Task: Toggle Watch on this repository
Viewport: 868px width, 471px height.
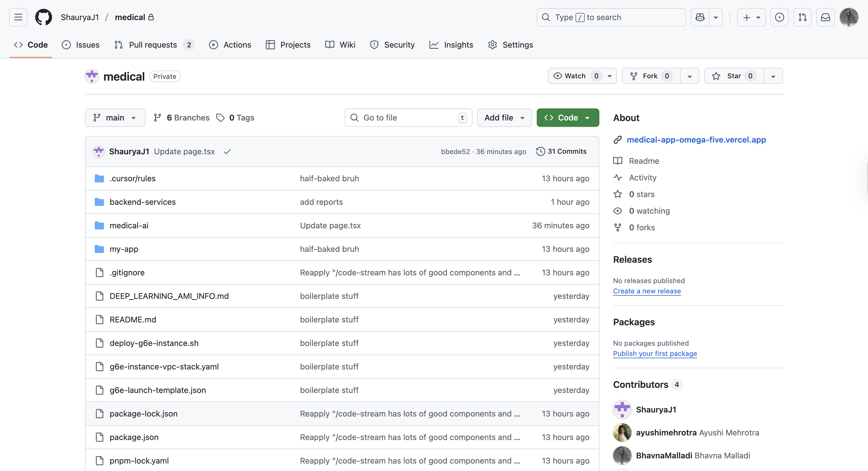Action: 575,76
